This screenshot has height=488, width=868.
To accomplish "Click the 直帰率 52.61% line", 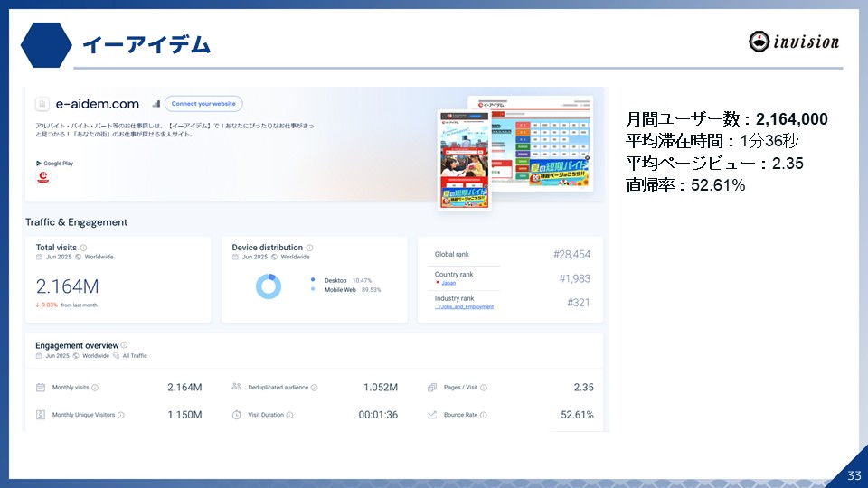I will coord(686,184).
